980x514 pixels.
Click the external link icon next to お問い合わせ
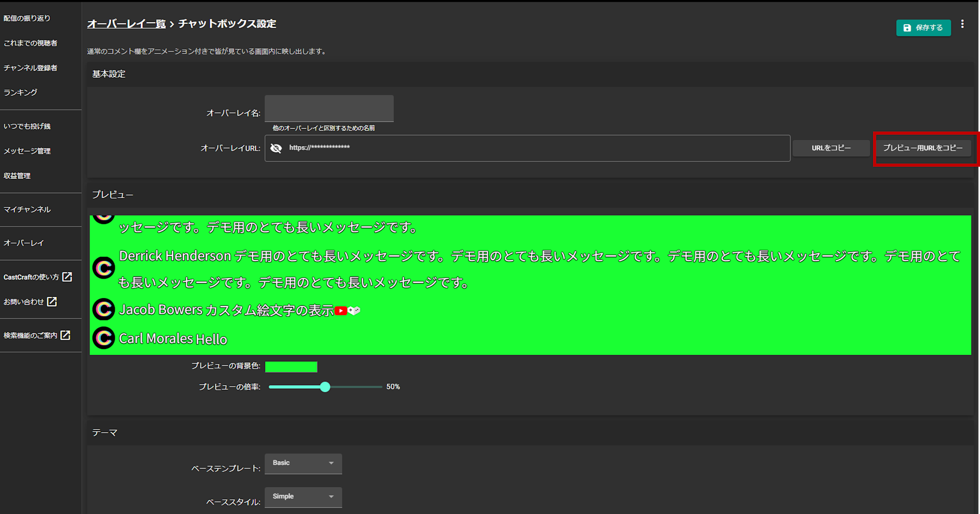[53, 301]
